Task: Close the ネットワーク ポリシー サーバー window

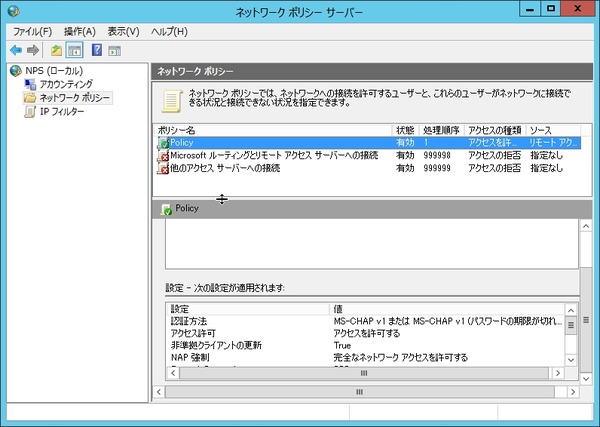Action: click(577, 9)
